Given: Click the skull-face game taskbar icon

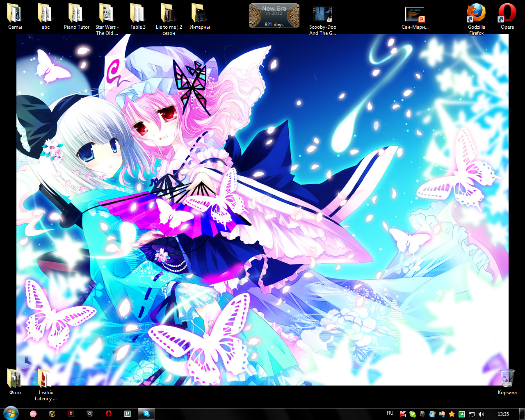Looking at the screenshot, I should point(71,414).
